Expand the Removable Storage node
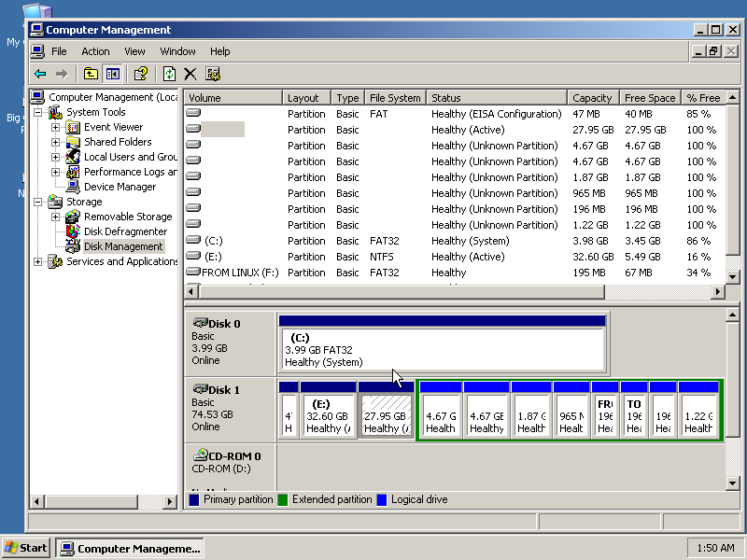This screenshot has width=747, height=560. coord(55,217)
